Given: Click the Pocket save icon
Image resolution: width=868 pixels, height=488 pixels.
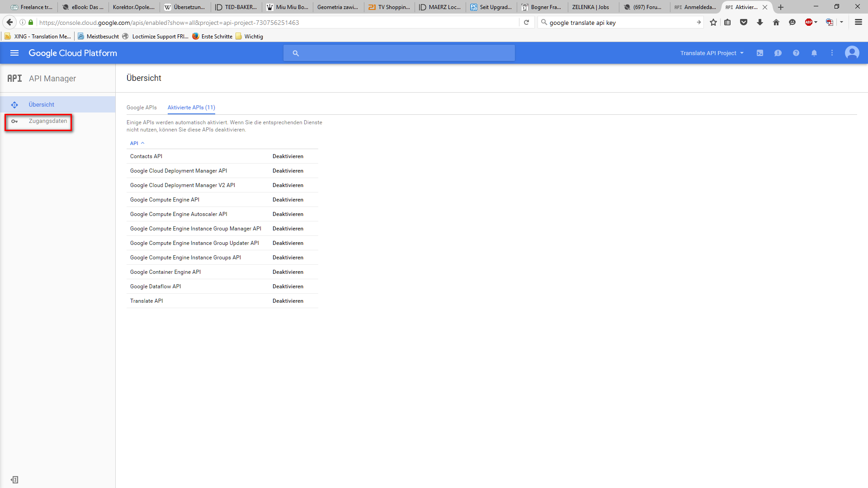Looking at the screenshot, I should (744, 22).
